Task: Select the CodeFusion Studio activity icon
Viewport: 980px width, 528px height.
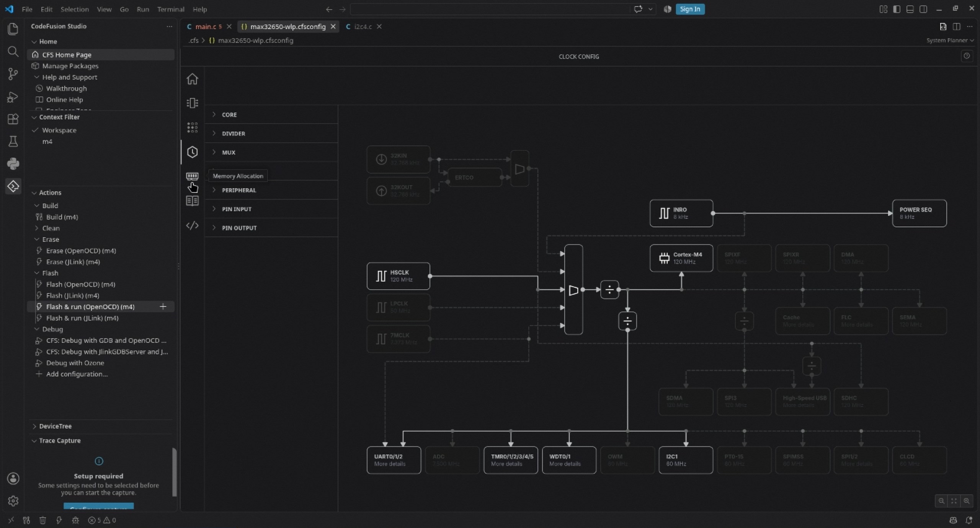Action: click(x=13, y=186)
